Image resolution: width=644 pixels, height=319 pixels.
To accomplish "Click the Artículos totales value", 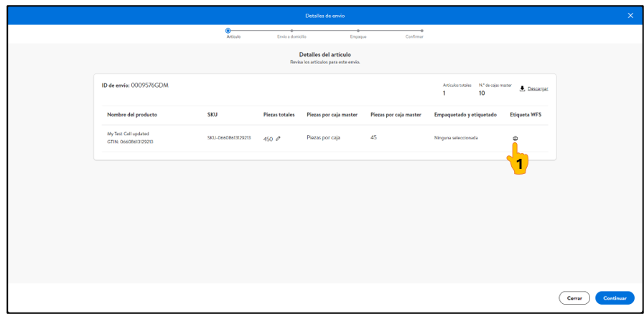I will [x=444, y=93].
